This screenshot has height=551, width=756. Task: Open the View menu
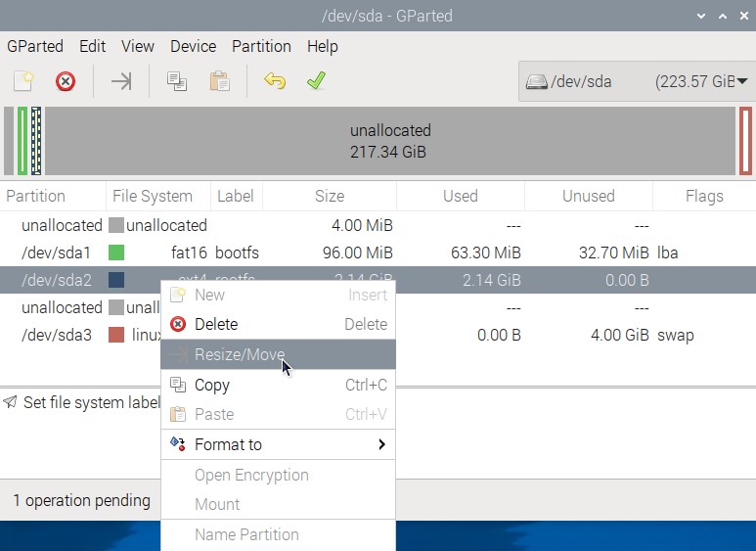[138, 46]
